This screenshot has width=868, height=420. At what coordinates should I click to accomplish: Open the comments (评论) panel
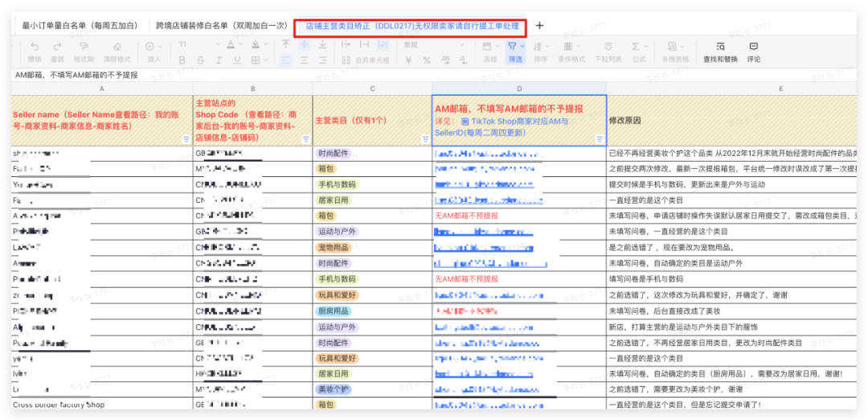pyautogui.click(x=753, y=52)
